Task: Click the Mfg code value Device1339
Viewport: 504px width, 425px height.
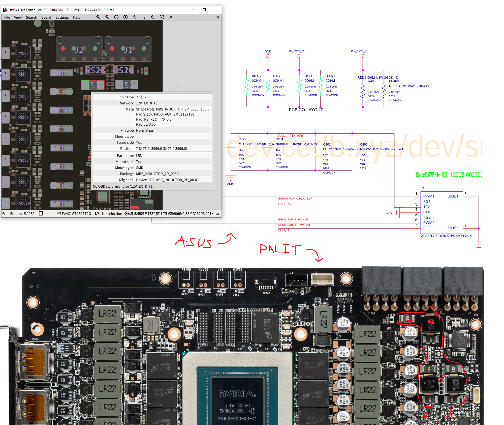Action: click(x=167, y=180)
